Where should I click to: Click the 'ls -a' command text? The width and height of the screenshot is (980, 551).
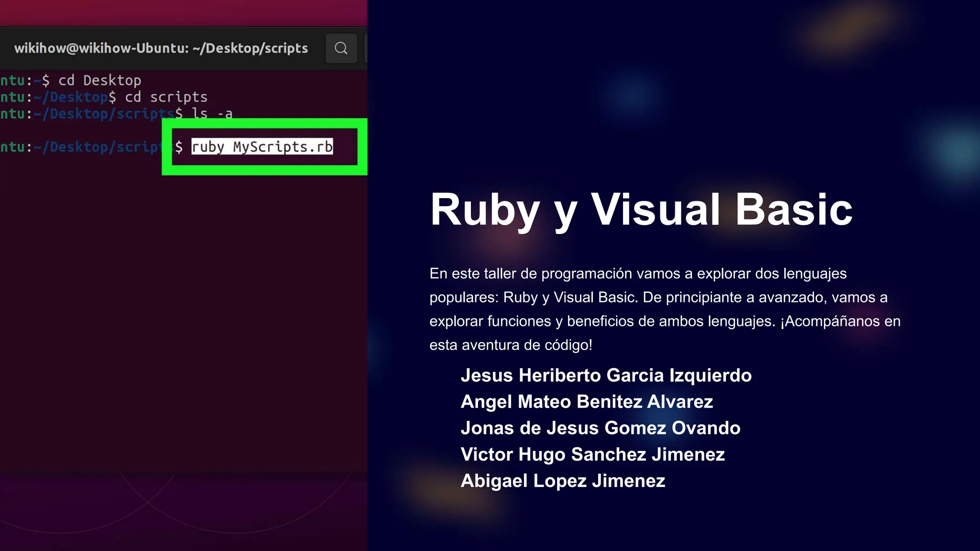click(x=212, y=114)
